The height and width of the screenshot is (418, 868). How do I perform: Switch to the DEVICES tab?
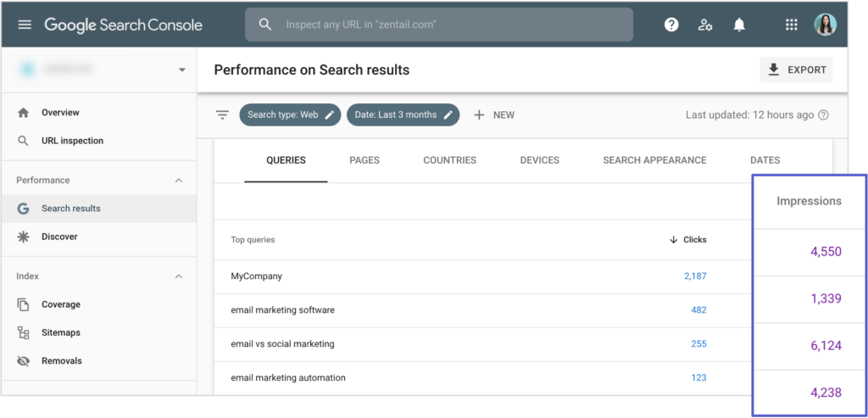(x=540, y=160)
